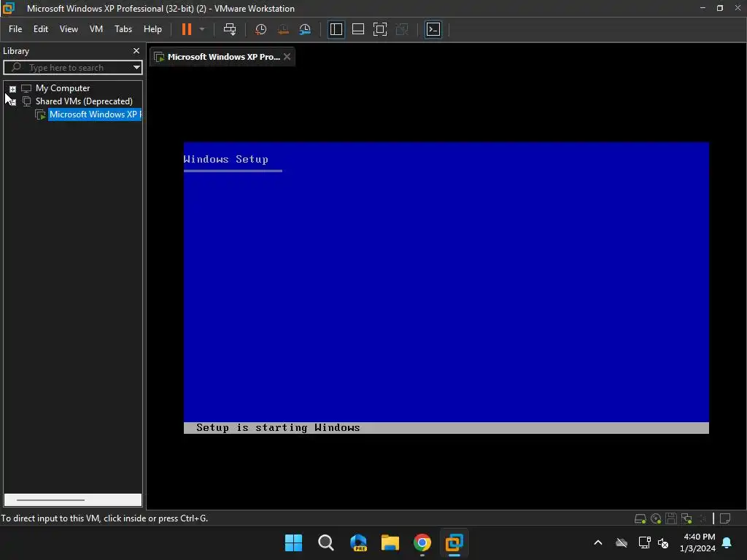This screenshot has width=747, height=560.
Task: Click the muted volume tray icon
Action: tap(662, 542)
